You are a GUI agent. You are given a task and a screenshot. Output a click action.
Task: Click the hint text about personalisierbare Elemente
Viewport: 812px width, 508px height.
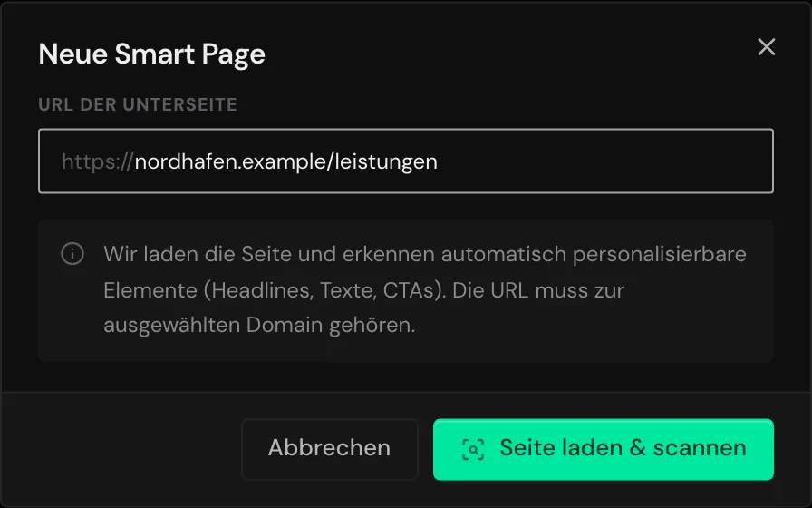(x=425, y=289)
